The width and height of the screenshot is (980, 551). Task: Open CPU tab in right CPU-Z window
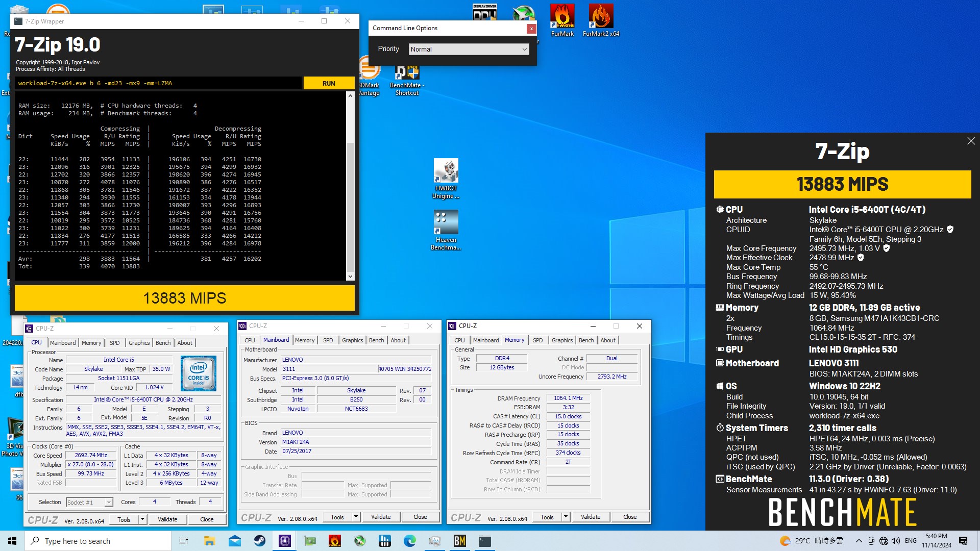pos(459,340)
